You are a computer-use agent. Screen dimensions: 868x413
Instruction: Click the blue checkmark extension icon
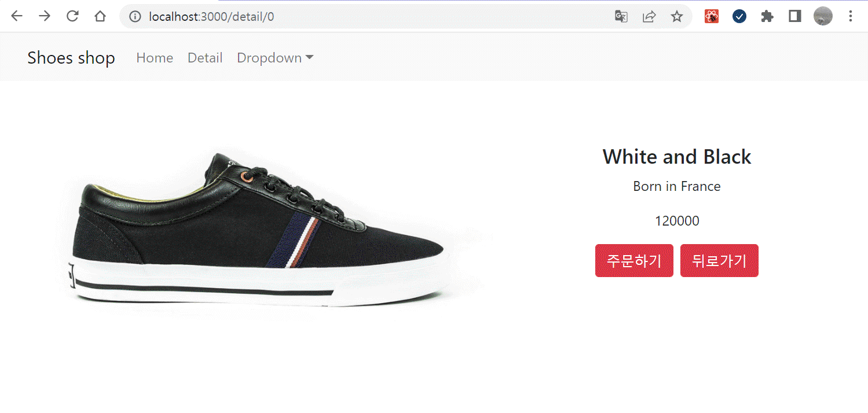click(739, 17)
